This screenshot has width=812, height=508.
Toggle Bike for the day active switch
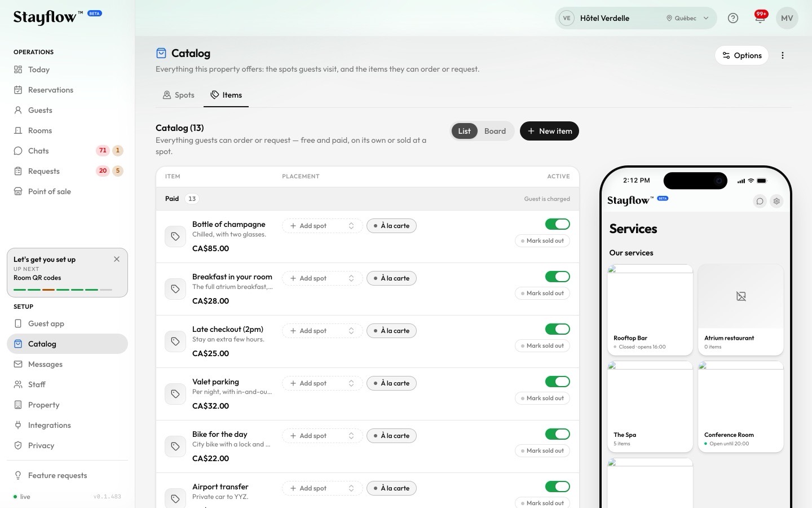558,434
